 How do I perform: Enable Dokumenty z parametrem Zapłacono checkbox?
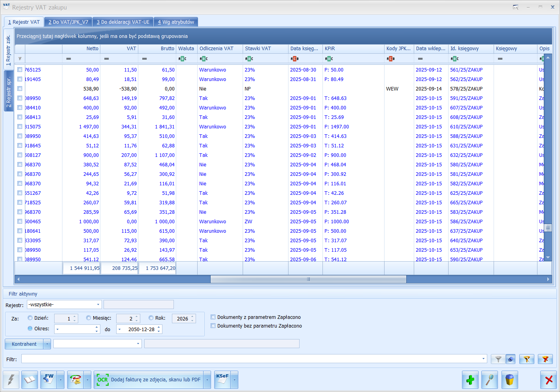point(213,317)
